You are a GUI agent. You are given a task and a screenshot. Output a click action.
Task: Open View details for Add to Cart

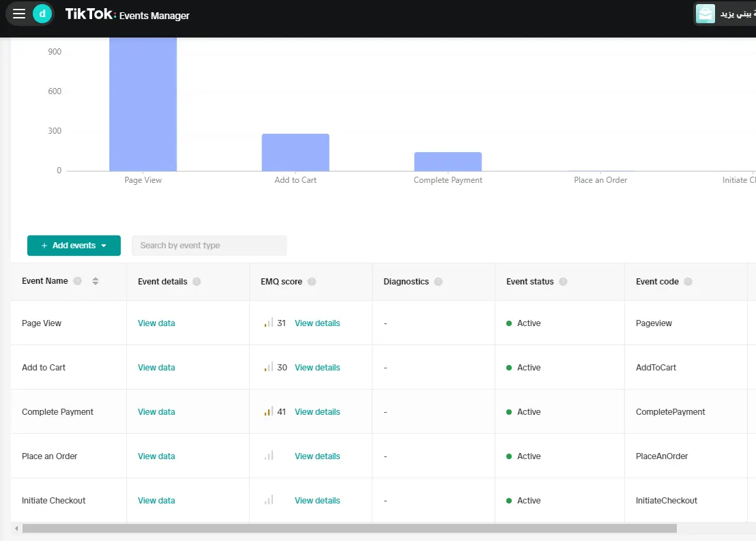[317, 368]
